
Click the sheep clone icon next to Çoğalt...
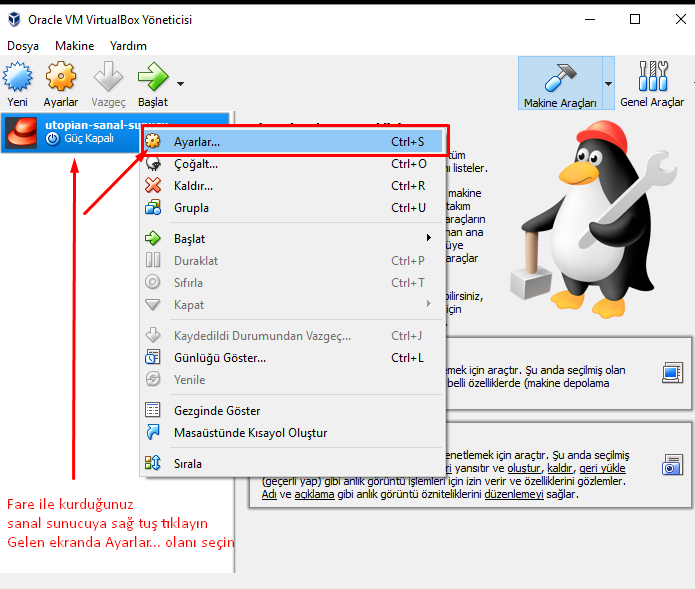[x=153, y=164]
